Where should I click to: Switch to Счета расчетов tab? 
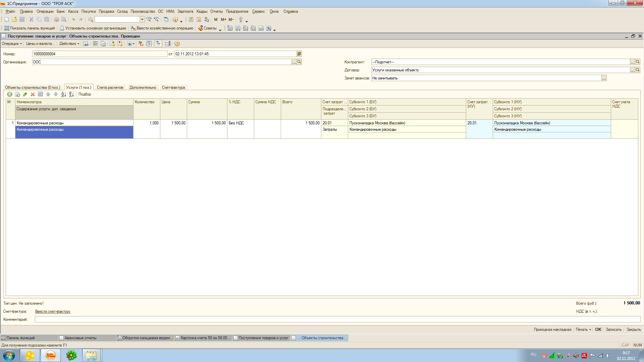coord(110,88)
